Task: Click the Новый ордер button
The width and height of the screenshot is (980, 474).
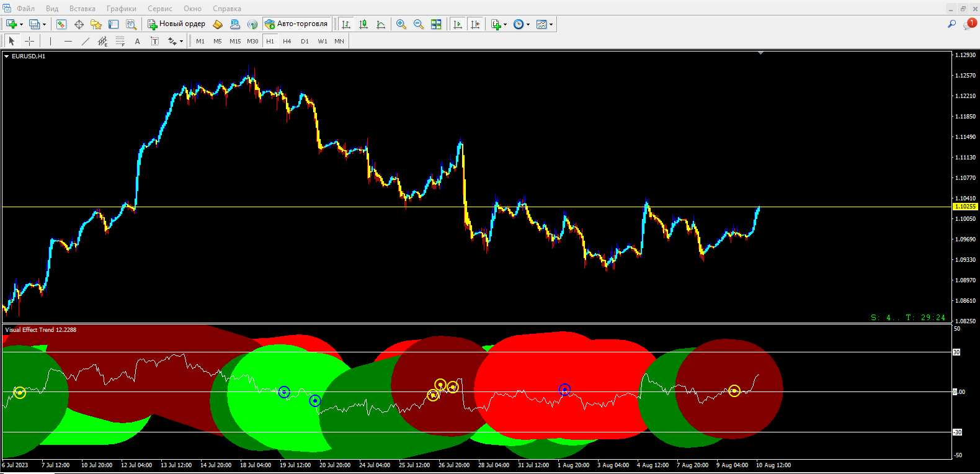Action: (x=176, y=24)
